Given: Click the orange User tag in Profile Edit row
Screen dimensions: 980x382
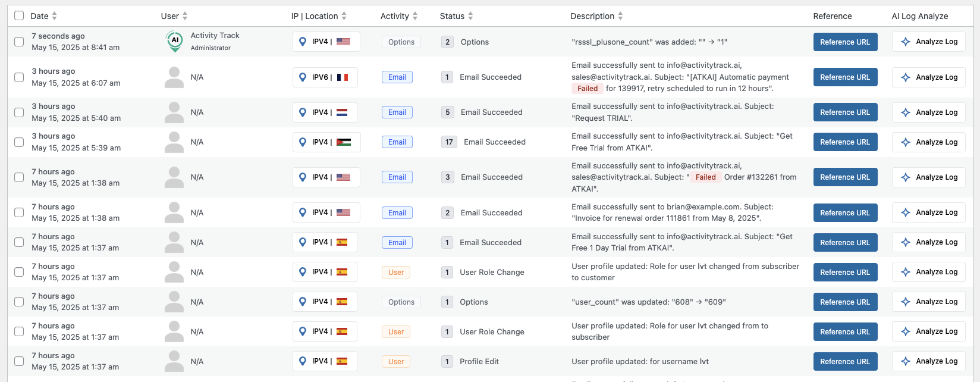Looking at the screenshot, I should 396,361.
